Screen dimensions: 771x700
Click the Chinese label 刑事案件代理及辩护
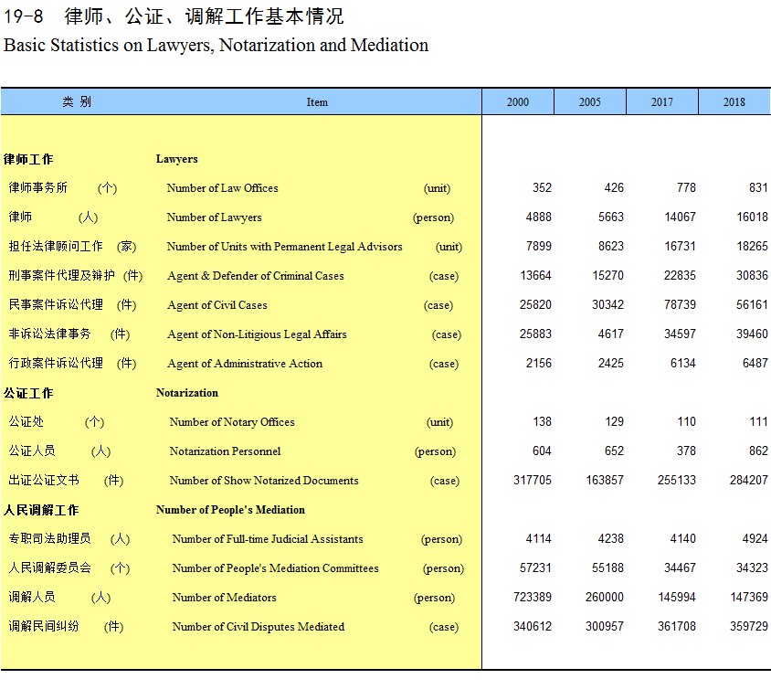(61, 275)
